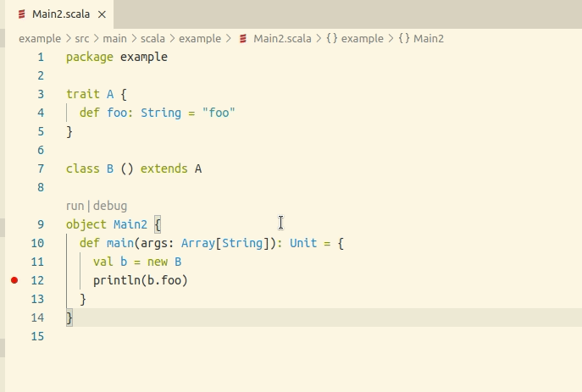Click the 'class' keyword on line 7
582x392 pixels.
[x=83, y=168]
